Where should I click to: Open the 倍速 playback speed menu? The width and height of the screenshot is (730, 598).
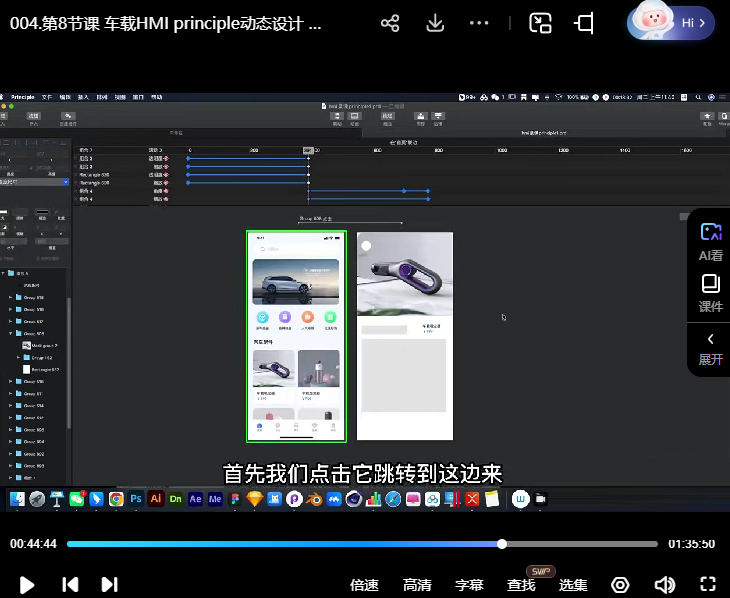[x=365, y=585]
